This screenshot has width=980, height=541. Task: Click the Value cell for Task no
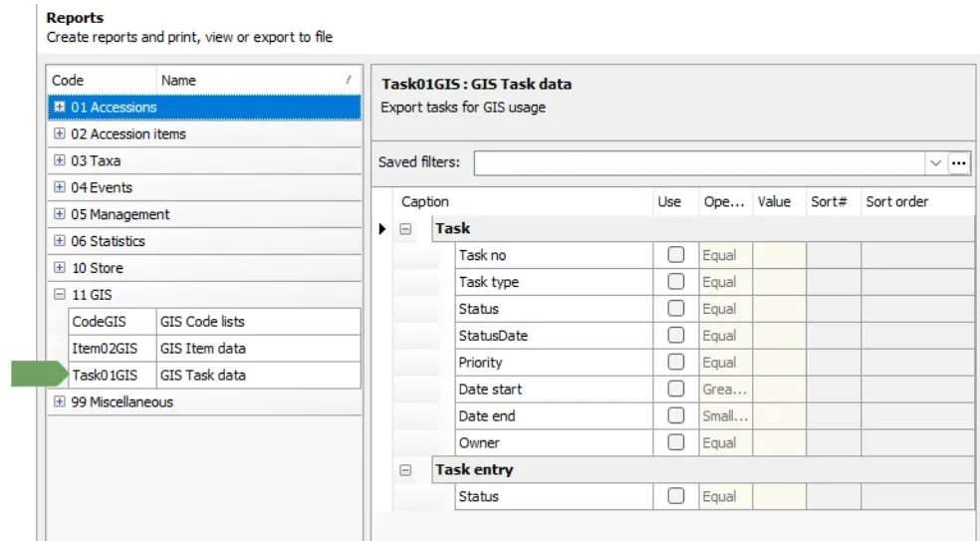pyautogui.click(x=780, y=255)
